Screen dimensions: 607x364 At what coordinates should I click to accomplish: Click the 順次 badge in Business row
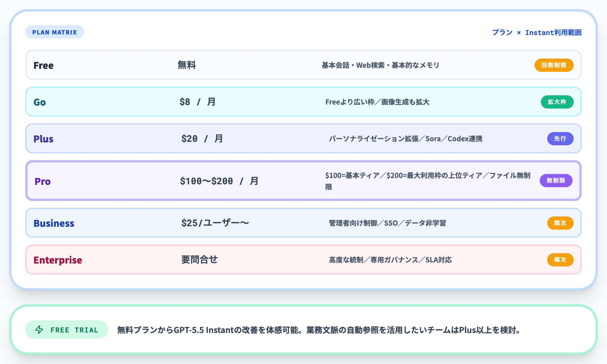[x=560, y=223]
